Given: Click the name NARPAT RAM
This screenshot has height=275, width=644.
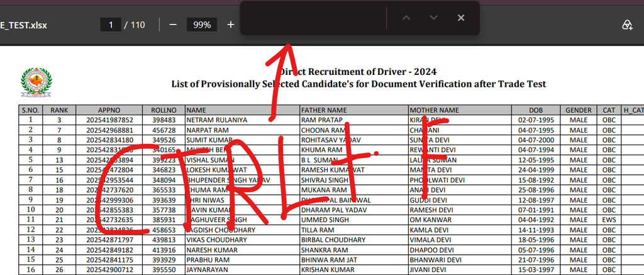Looking at the screenshot, I should (206, 130).
